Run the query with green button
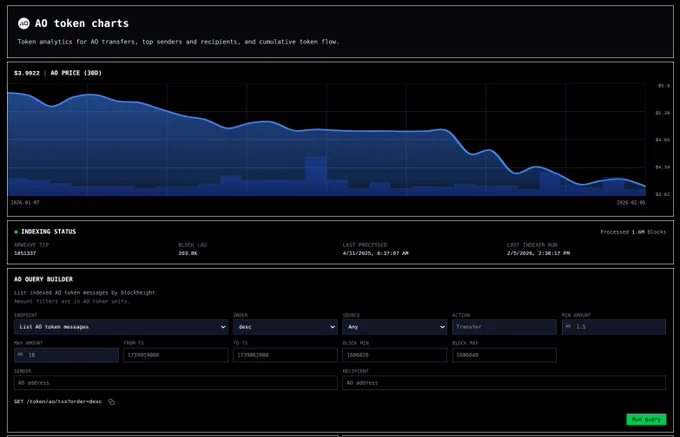The image size is (680, 437). point(646,419)
